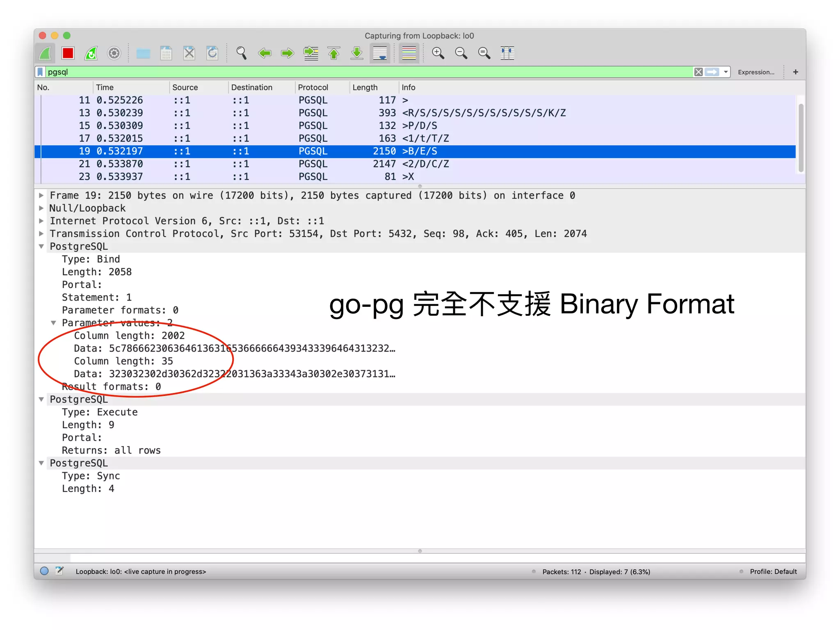Toggle auto-scroll during live capture

coord(380,53)
